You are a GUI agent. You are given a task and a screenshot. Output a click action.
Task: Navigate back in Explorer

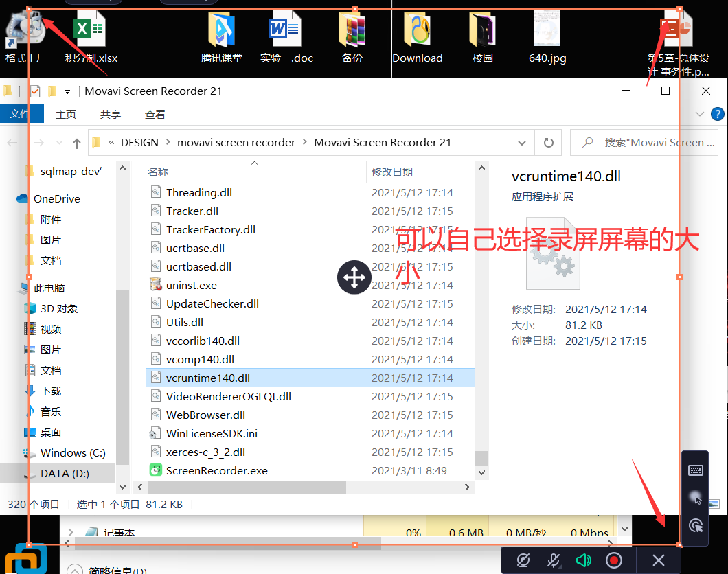click(12, 143)
